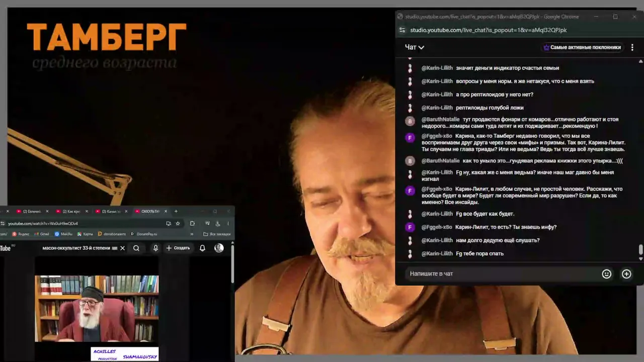Viewport: 644px width, 362px height.
Task: Open the donationalerts bookmark
Action: point(112,234)
